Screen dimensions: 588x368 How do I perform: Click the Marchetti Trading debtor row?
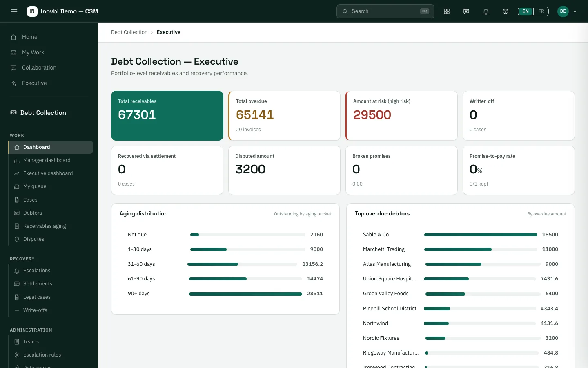(x=460, y=249)
